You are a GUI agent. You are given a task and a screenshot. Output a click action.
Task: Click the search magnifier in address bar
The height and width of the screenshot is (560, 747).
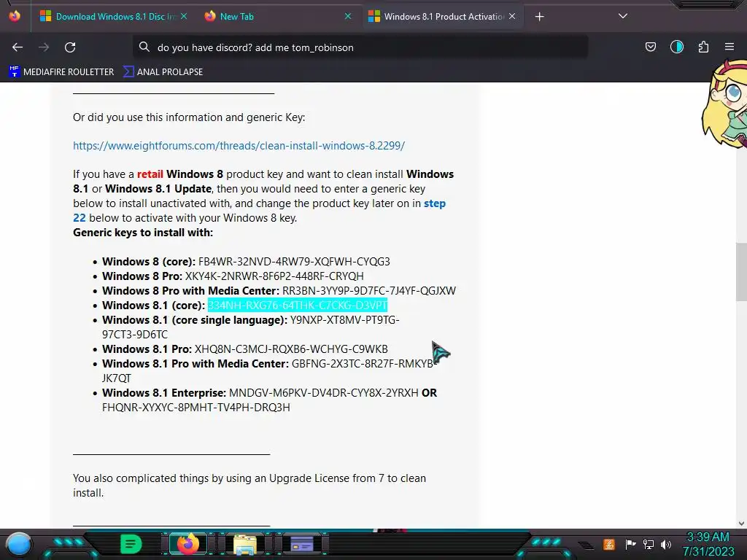click(144, 47)
